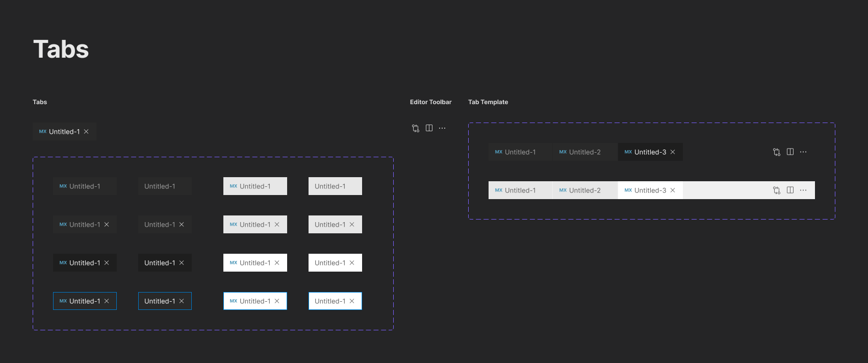Click the Editor Toolbar section label
Screen dimensions: 868x363
click(431, 102)
